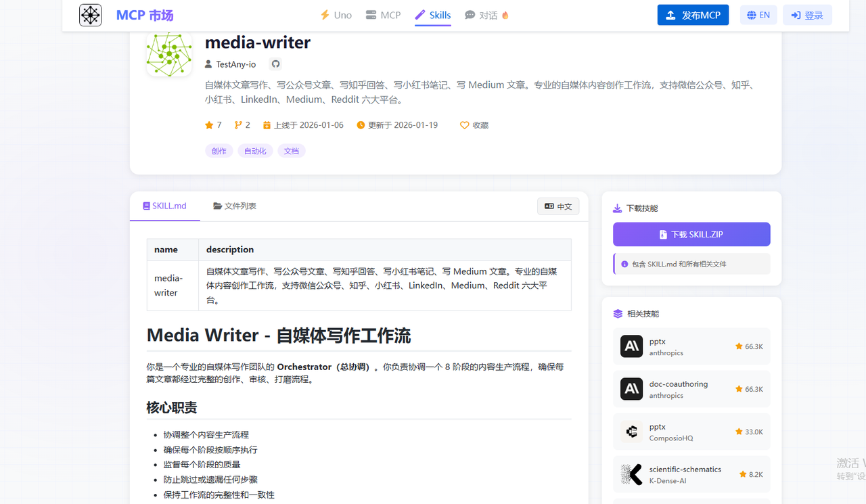866x504 pixels.
Task: Click the bullet 协调整个内容生产流程
Action: tap(206, 434)
